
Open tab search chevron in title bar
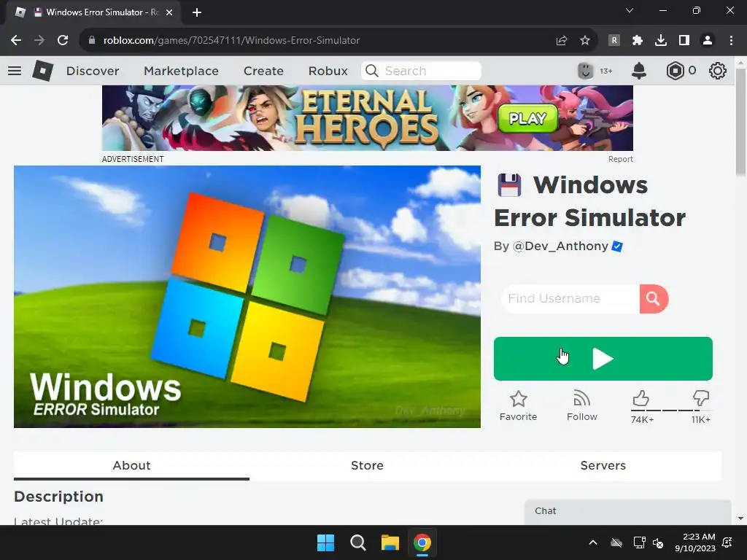(630, 10)
